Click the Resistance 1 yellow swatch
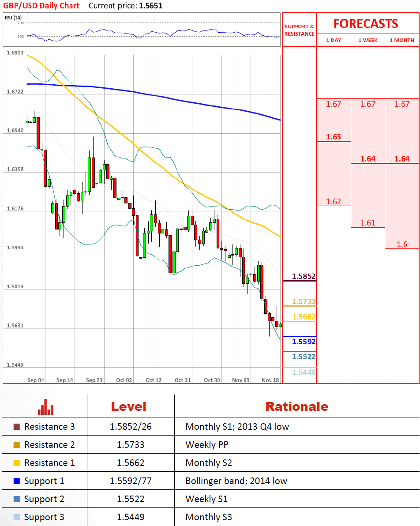The image size is (420, 526). pyautogui.click(x=16, y=463)
